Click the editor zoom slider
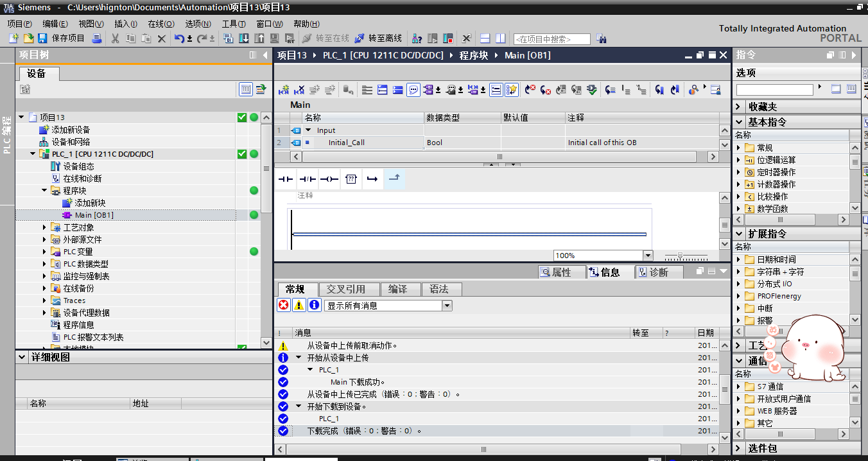This screenshot has width=868, height=461. tap(681, 256)
